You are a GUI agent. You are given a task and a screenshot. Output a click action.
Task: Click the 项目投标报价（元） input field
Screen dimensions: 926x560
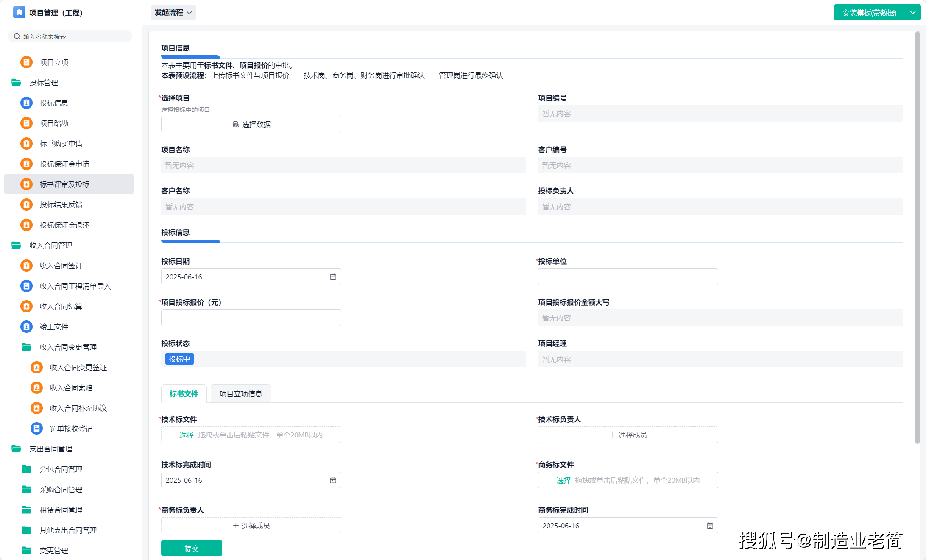point(251,318)
